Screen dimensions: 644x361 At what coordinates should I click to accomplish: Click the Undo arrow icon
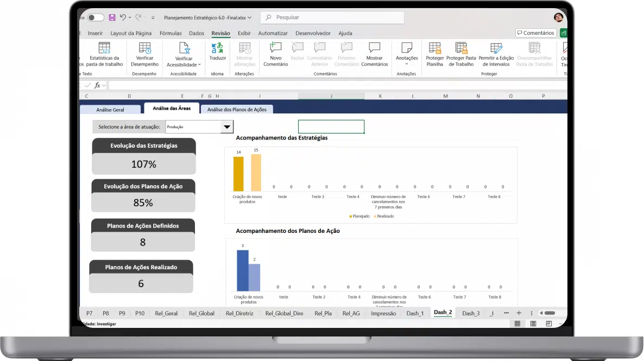[123, 18]
